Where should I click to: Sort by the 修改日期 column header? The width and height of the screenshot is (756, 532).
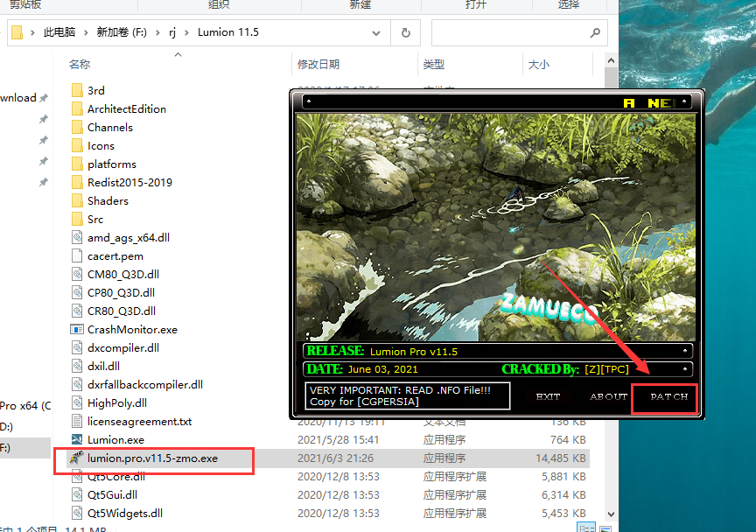(318, 64)
